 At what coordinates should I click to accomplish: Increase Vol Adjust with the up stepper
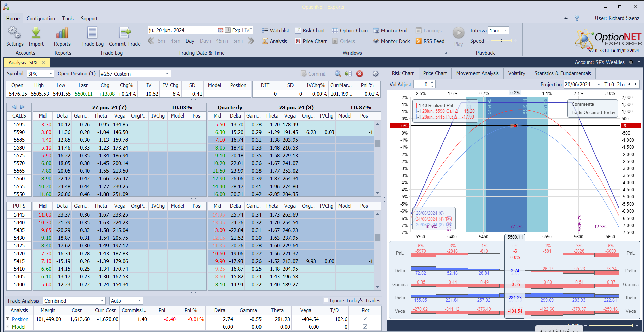point(433,82)
